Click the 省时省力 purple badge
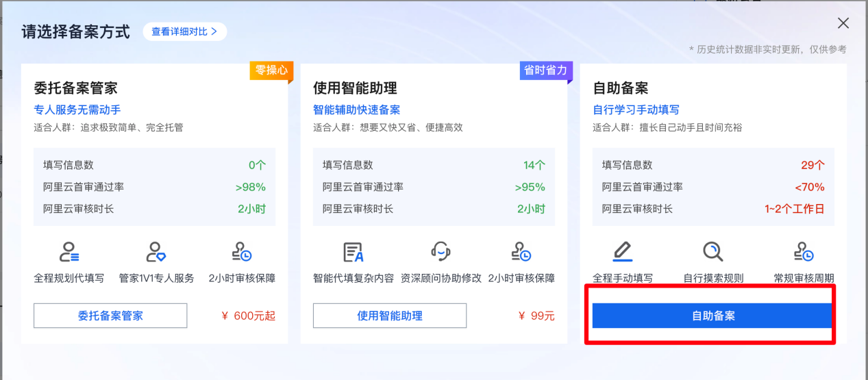Viewport: 868px width, 380px height. pos(546,71)
